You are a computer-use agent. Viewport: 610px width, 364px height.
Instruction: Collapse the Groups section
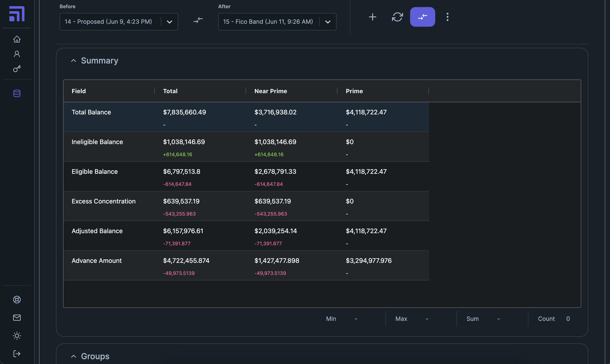(73, 356)
